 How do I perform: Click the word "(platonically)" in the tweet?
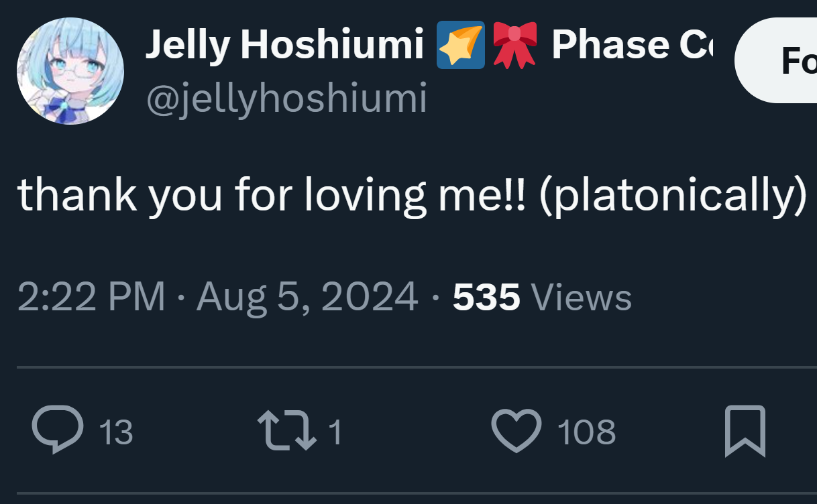(x=672, y=196)
